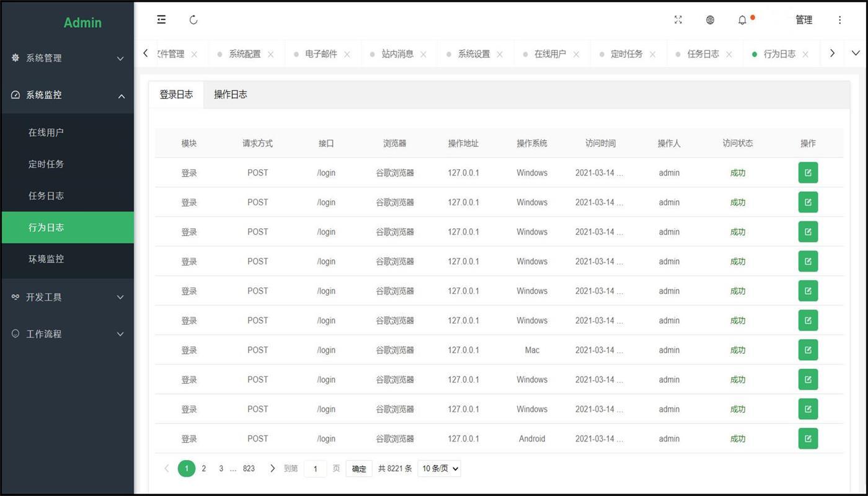Click the 确定 pagination button
This screenshot has width=868, height=496.
coord(359,469)
